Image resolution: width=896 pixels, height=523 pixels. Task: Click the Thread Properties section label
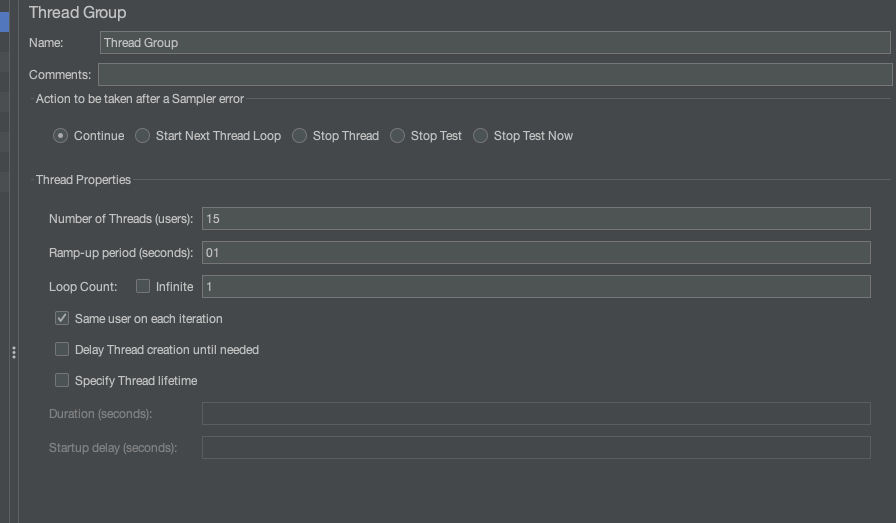click(83, 180)
